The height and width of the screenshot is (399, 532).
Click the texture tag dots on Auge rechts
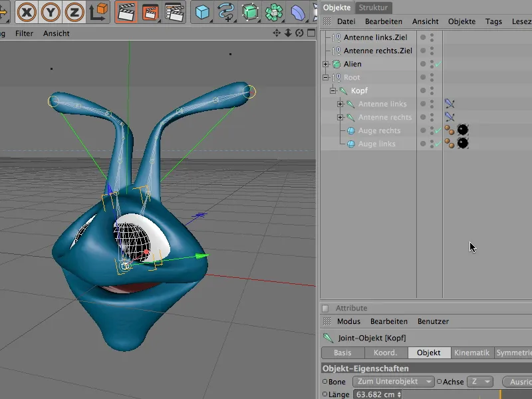(450, 130)
